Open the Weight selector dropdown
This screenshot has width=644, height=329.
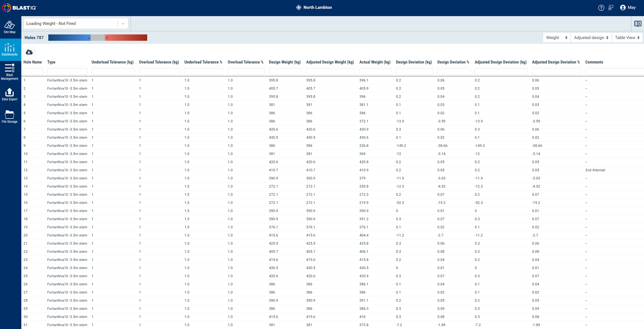click(556, 37)
